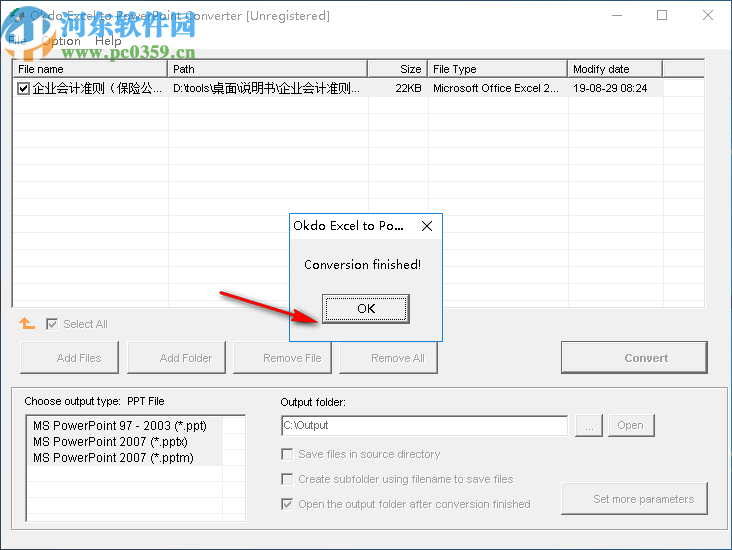Start conversion with the Convert button
Viewport: 732px width, 550px height.
coord(634,358)
